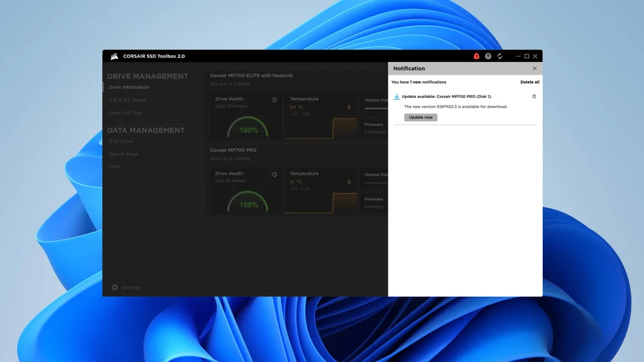The width and height of the screenshot is (644, 362).
Task: Open S.M.A.R.T. Status page
Action: (128, 100)
